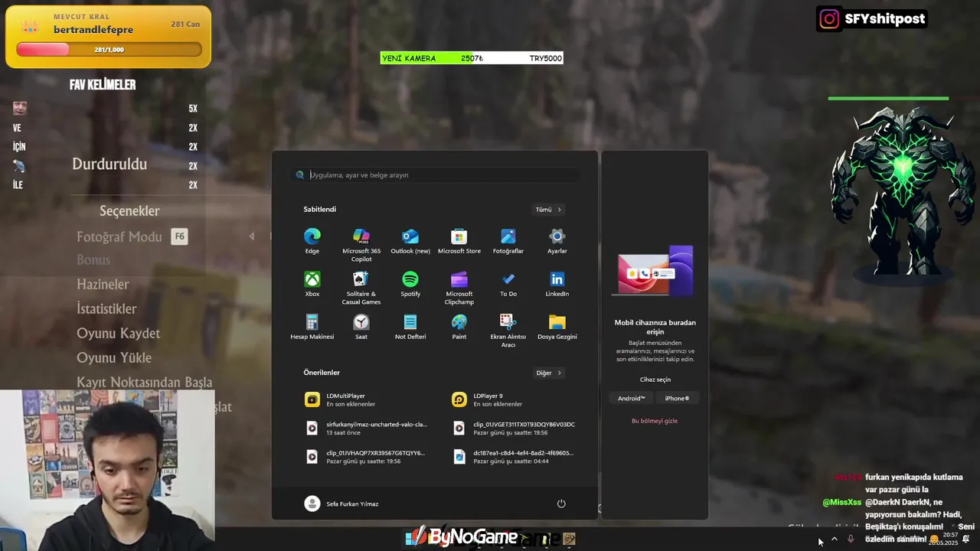Screen dimensions: 980x551
Task: Open Fotoğraflar app
Action: pos(508,241)
